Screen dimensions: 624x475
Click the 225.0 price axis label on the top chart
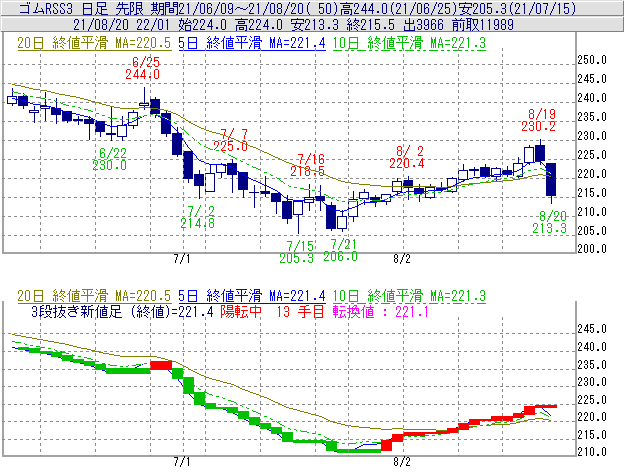(592, 154)
